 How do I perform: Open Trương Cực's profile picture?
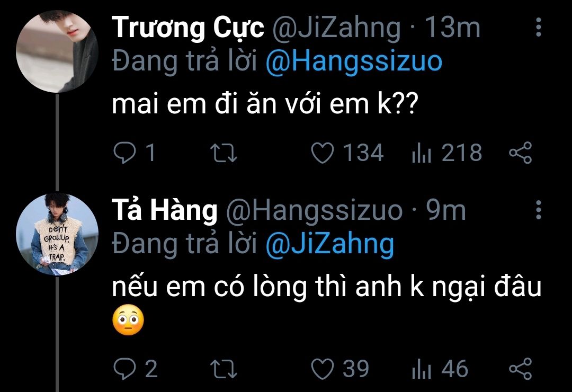[57, 51]
